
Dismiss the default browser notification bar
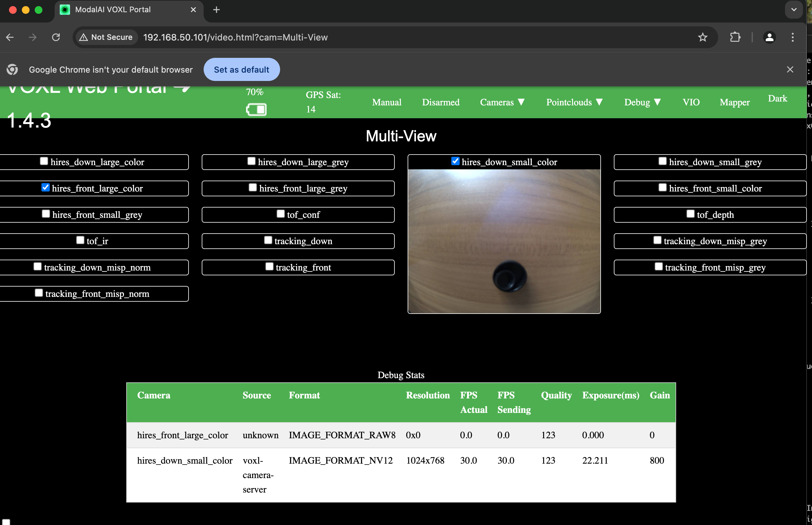(790, 69)
